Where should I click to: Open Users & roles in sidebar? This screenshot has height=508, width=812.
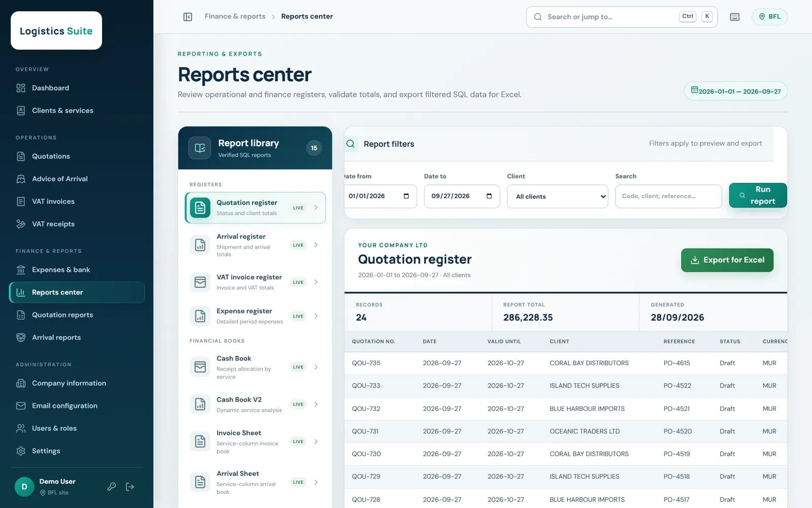tap(77, 428)
